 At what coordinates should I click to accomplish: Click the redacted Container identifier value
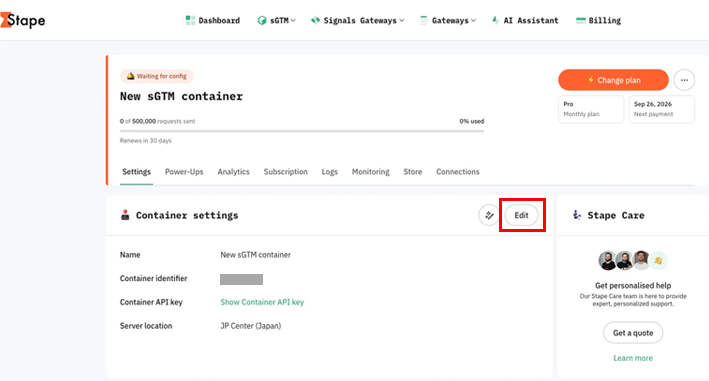point(241,279)
